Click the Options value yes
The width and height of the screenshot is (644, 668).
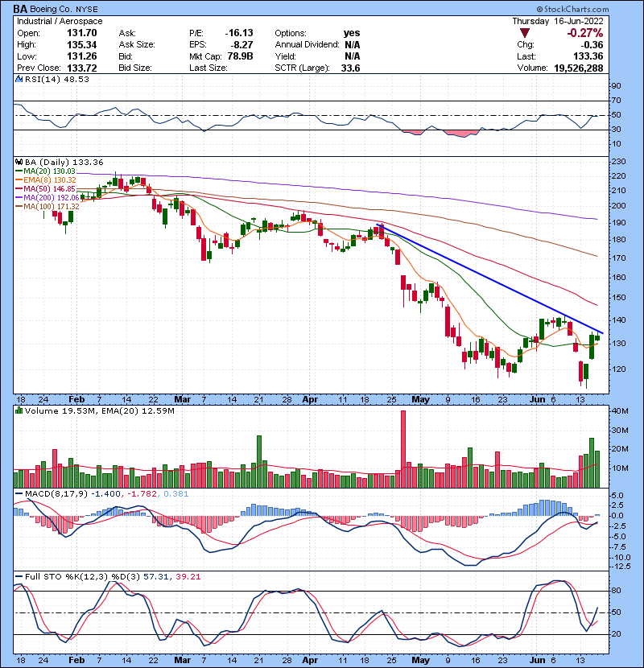(352, 33)
